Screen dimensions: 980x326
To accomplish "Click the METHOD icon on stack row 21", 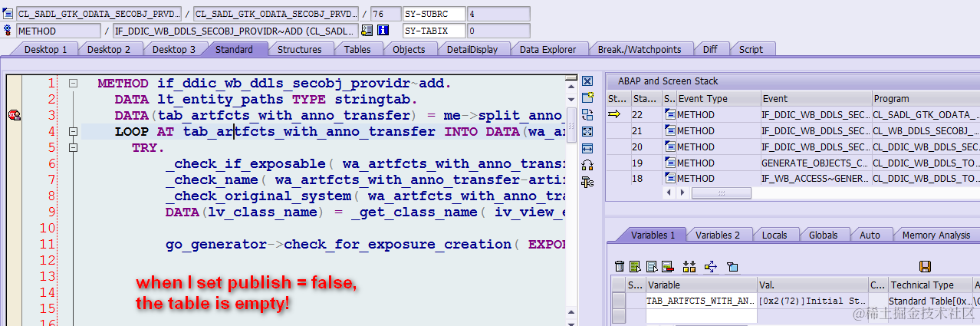I will click(670, 130).
